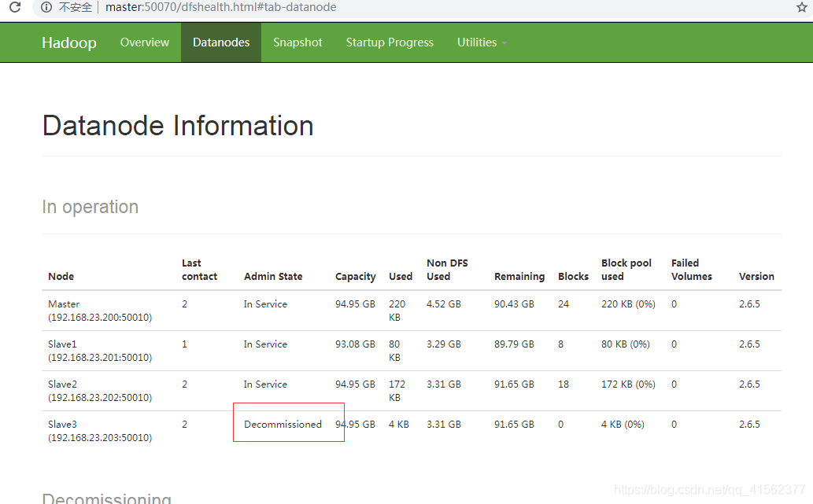813x504 pixels.
Task: Click the 93.08 GB capacity value
Action: click(x=355, y=344)
